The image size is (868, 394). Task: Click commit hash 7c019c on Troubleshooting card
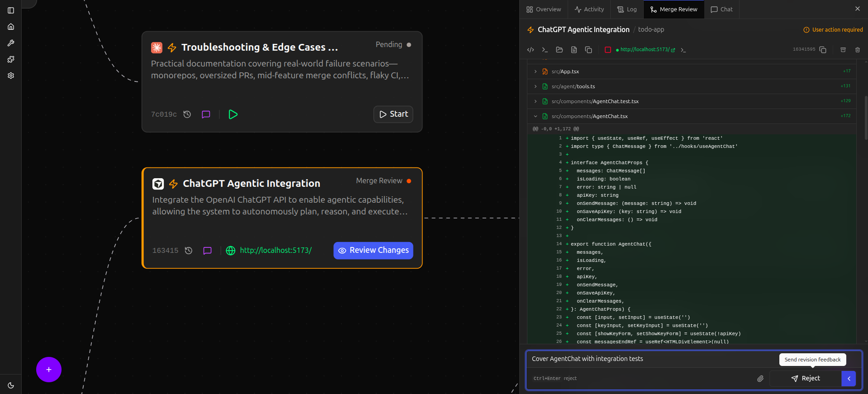164,114
